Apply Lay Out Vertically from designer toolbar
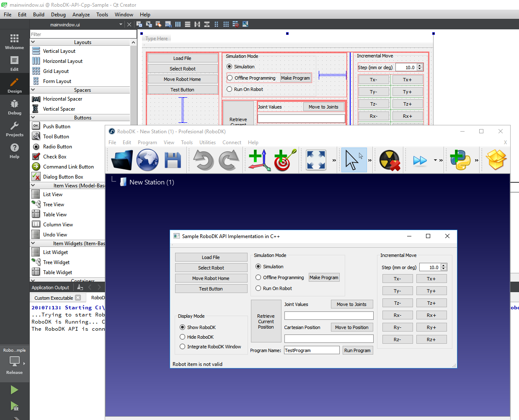Screen dimensions: 519x420 coord(188,24)
